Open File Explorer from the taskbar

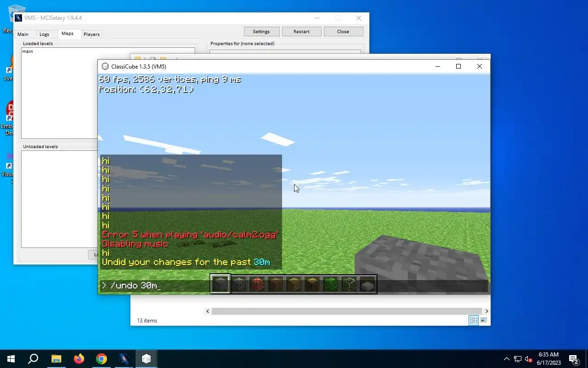[x=56, y=359]
